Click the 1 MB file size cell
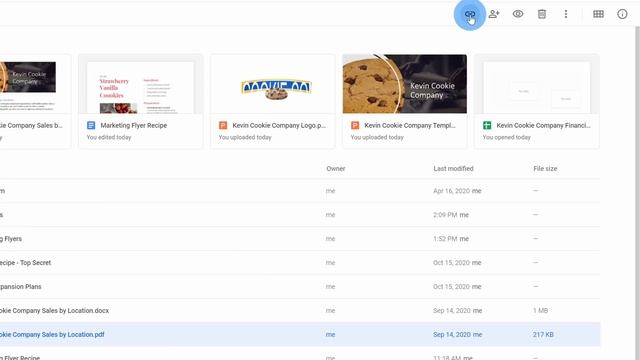 [x=540, y=311]
